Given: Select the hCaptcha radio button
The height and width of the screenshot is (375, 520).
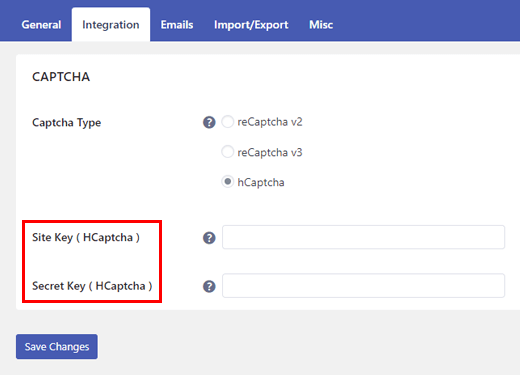Looking at the screenshot, I should coord(227,182).
